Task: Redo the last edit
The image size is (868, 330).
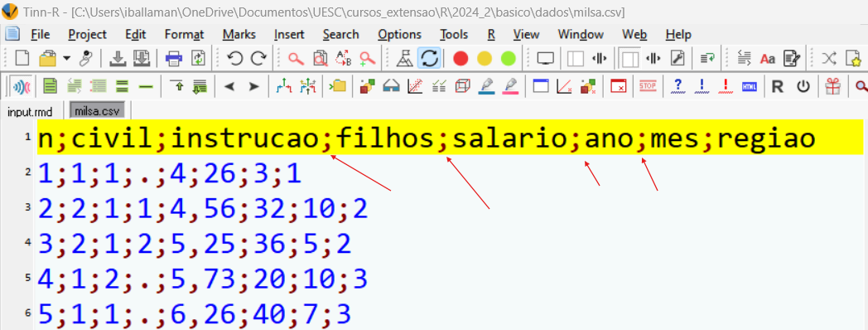Action: coord(258,58)
